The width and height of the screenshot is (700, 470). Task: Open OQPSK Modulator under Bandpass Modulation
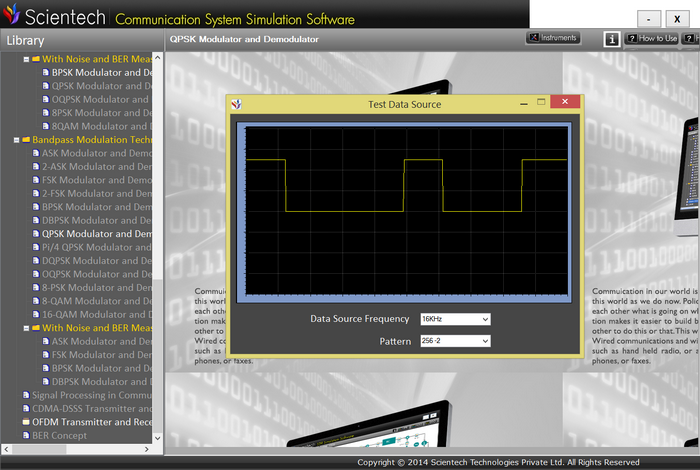tap(97, 274)
